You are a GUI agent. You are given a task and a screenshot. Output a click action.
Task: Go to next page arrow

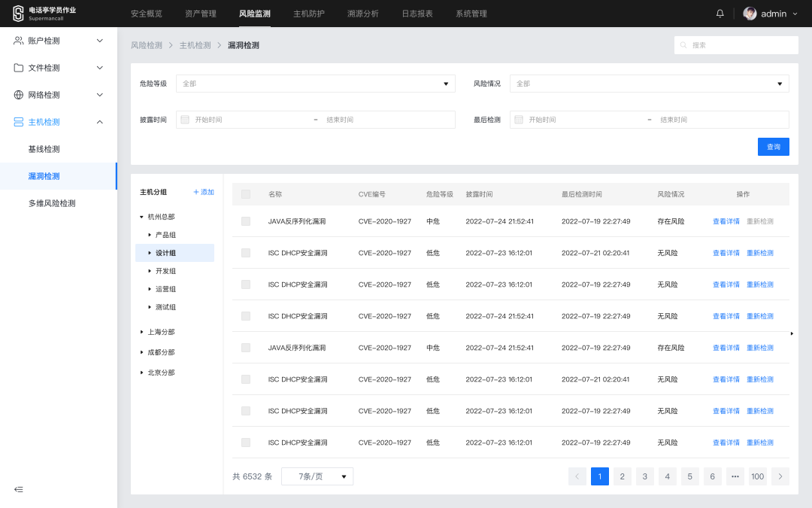point(780,476)
